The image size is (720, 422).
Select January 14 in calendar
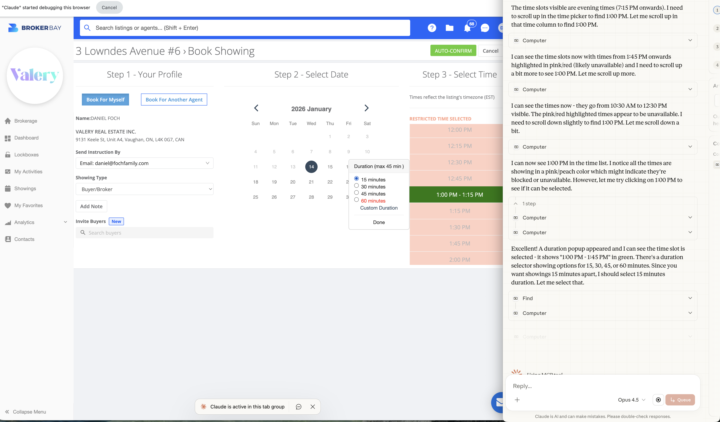311,167
